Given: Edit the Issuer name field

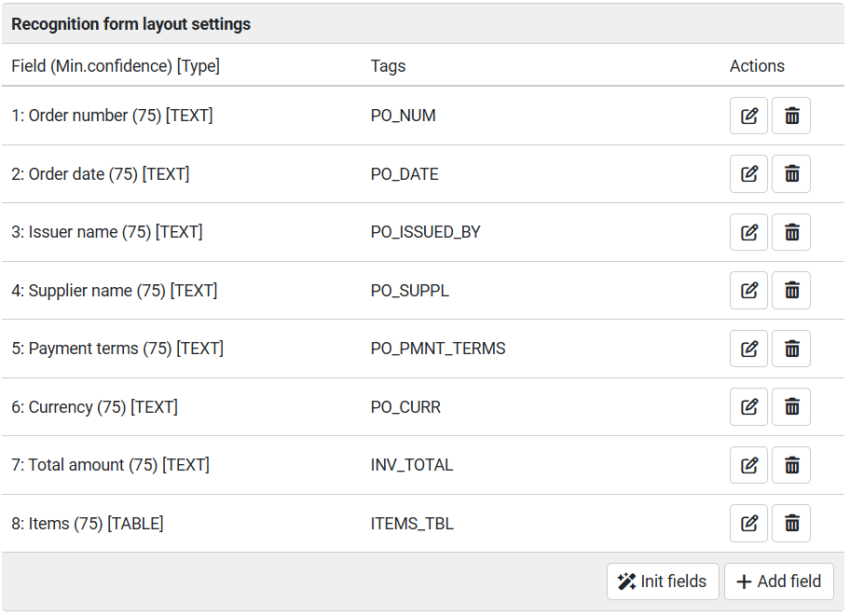Looking at the screenshot, I should (748, 232).
